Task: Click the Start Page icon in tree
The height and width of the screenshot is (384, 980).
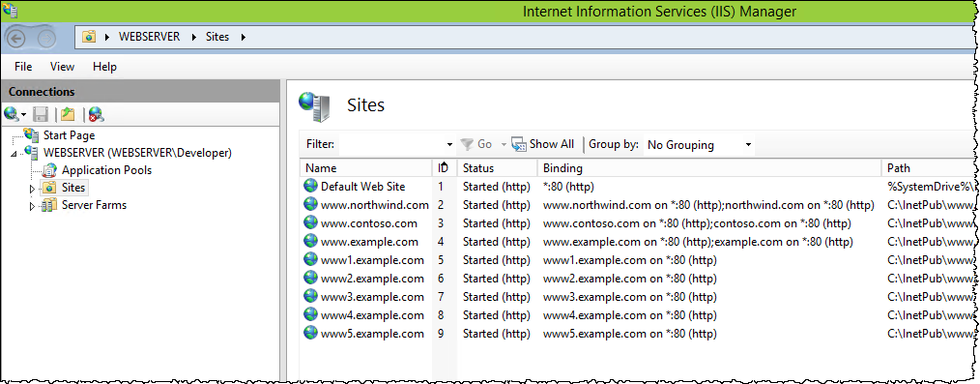Action: [32, 134]
